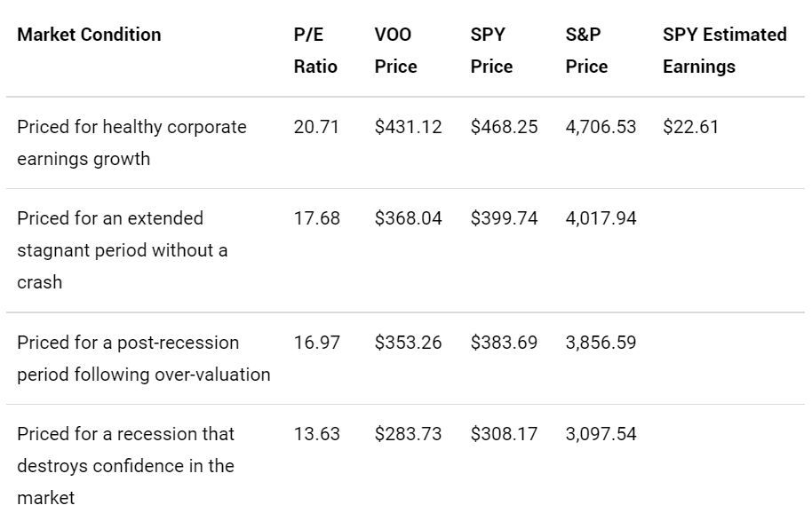Click the Market Condition column header
This screenshot has width=812, height=521.
click(89, 35)
